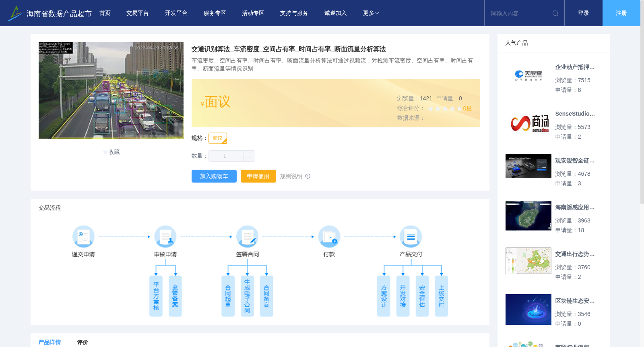Click the first rating star
The width and height of the screenshot is (644, 347).
tap(431, 109)
